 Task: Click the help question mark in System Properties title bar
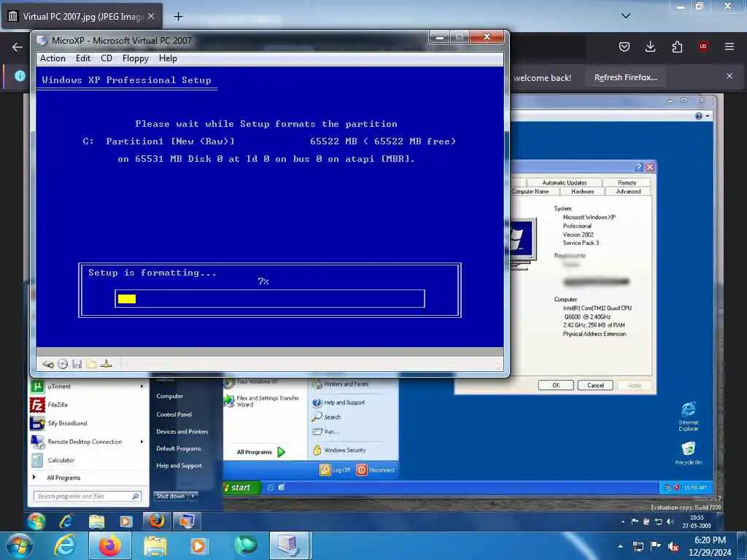639,167
